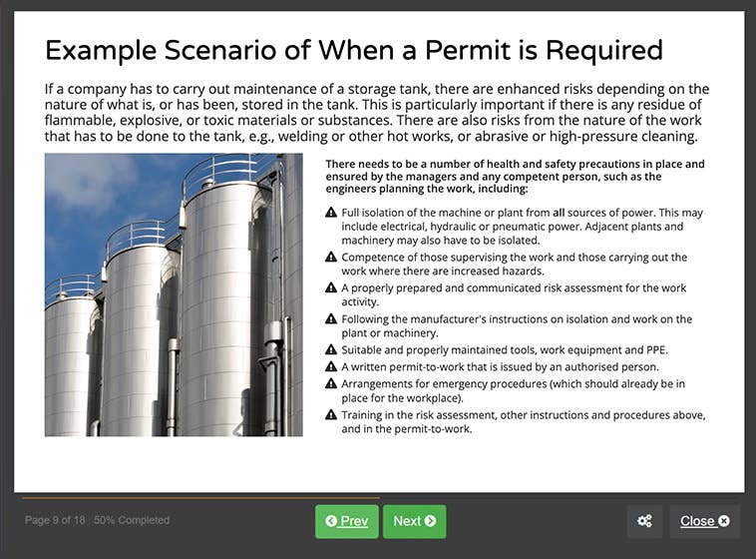Viewport: 756px width, 559px height.
Task: Go to the next page with Next
Action: pos(414,521)
